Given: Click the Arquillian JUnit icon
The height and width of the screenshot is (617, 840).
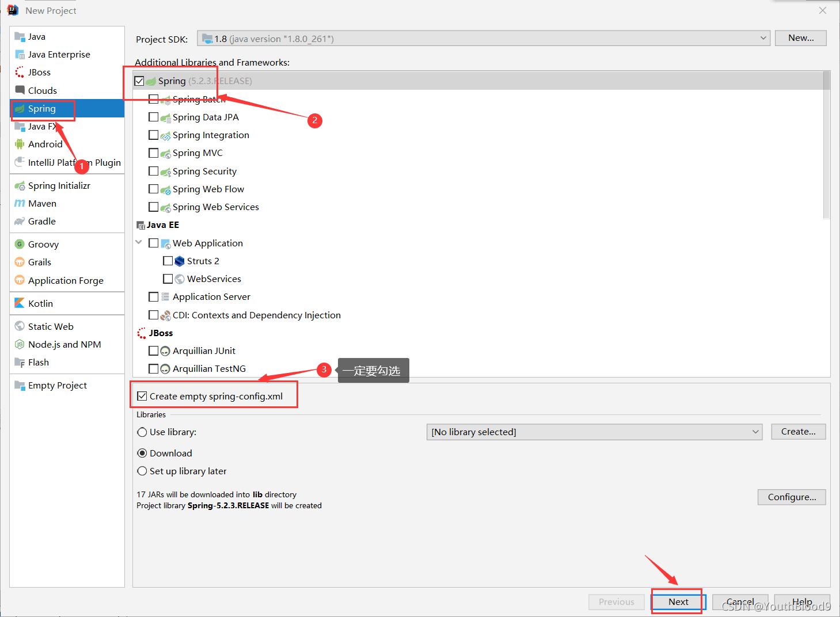Looking at the screenshot, I should pos(165,351).
